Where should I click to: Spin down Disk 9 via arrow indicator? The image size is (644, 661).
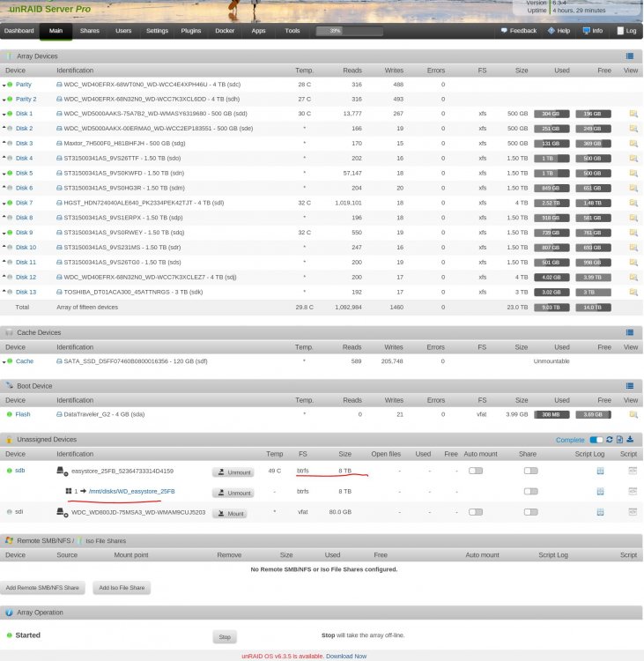[x=4, y=234]
